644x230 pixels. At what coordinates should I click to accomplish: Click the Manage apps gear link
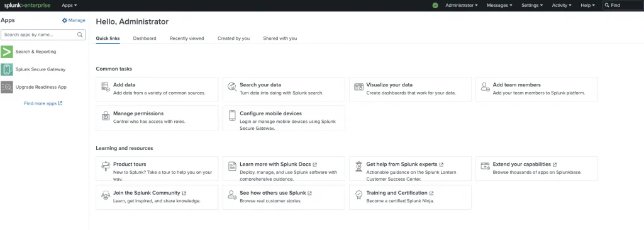(74, 20)
